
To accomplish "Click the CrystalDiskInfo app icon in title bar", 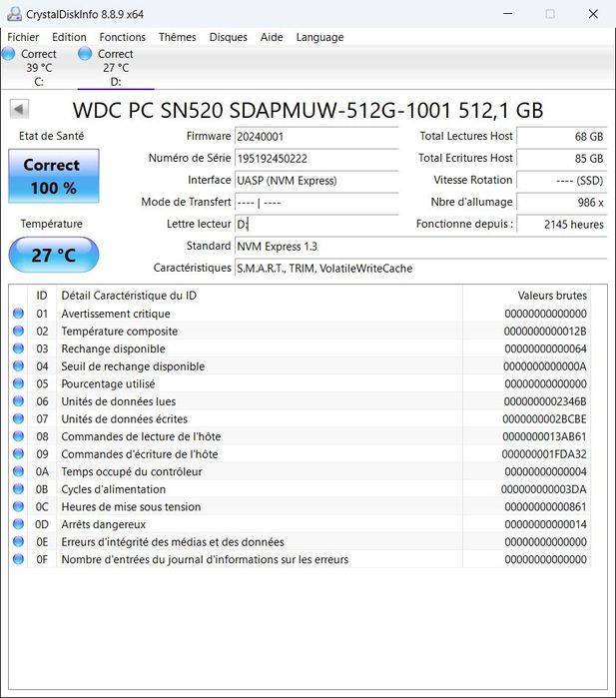I will tap(14, 14).
